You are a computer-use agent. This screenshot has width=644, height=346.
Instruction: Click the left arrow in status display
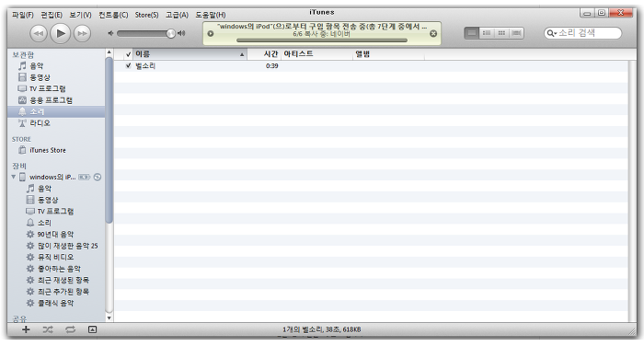pos(211,34)
